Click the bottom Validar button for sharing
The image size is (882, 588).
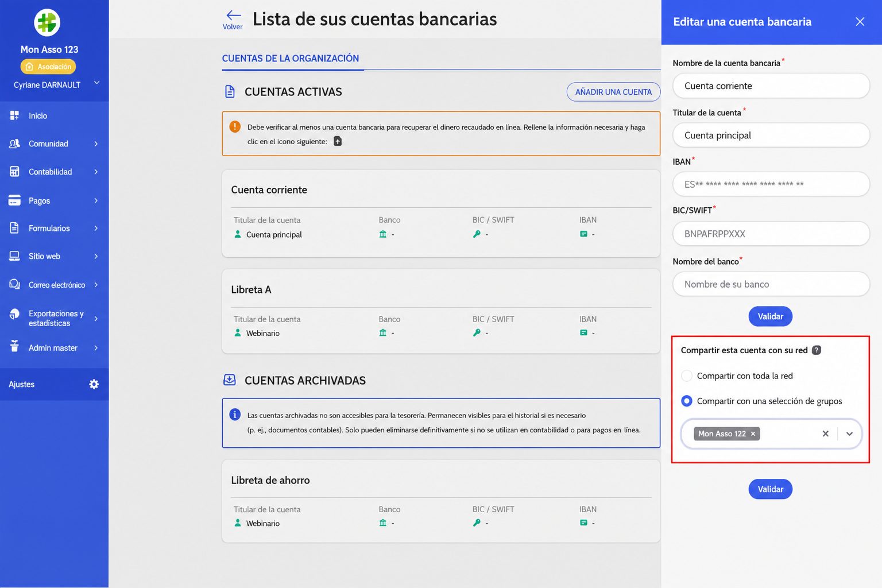tap(770, 489)
